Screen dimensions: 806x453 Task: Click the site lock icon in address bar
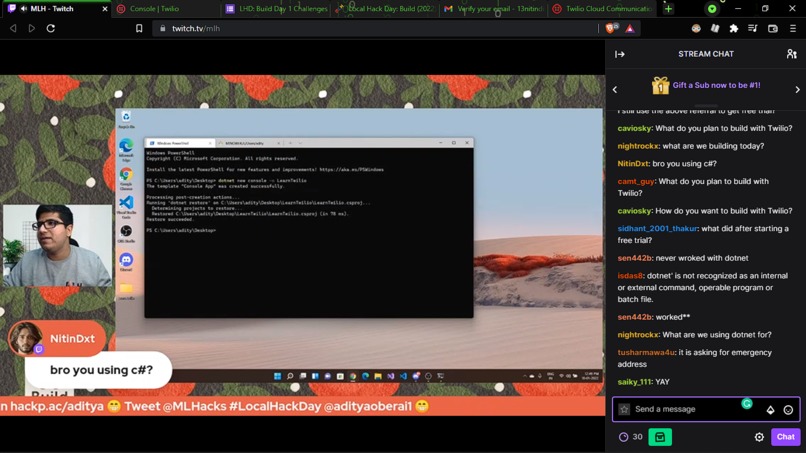[162, 28]
